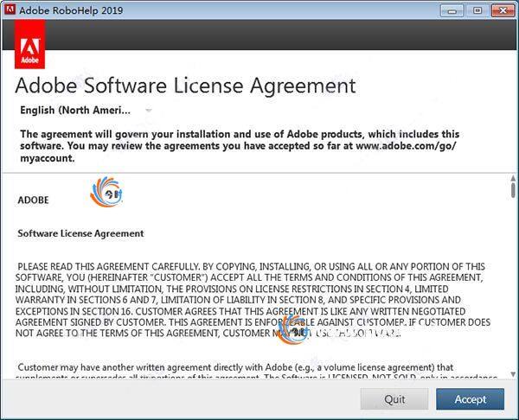This screenshot has width=519, height=420.
Task: Click the Quit button
Action: (x=394, y=399)
